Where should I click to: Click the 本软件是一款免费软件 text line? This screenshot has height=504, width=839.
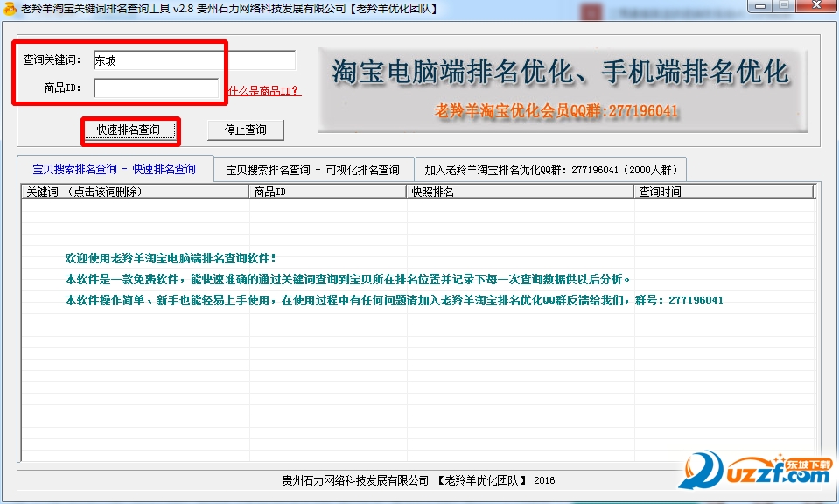[x=348, y=279]
